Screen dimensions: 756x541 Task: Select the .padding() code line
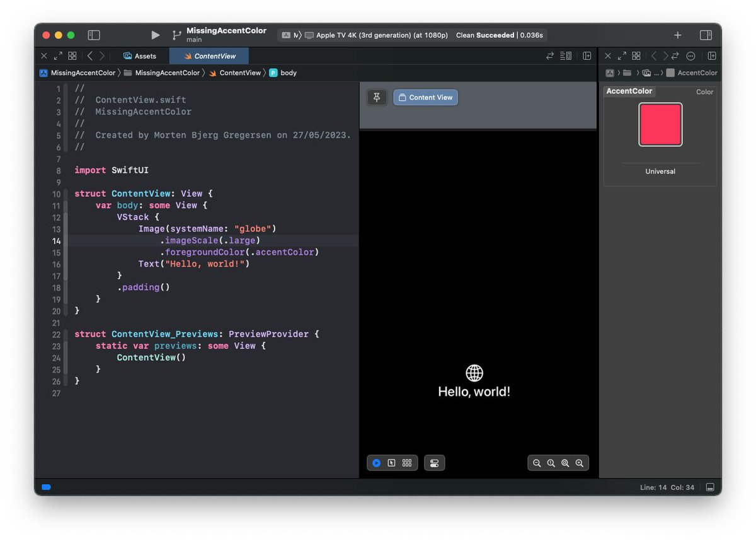click(144, 287)
